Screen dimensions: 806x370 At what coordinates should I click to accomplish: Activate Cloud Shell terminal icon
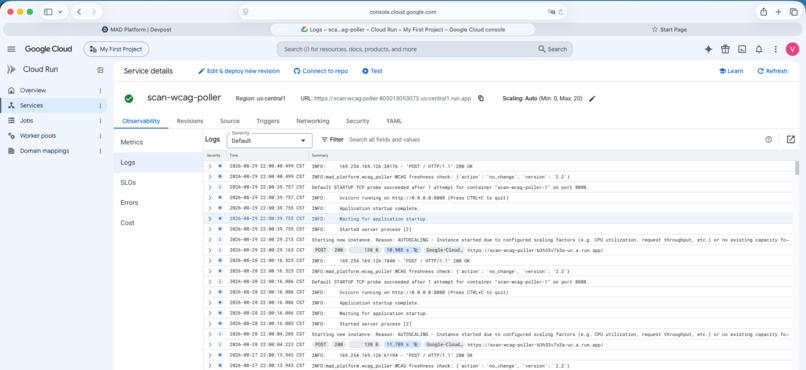point(742,49)
